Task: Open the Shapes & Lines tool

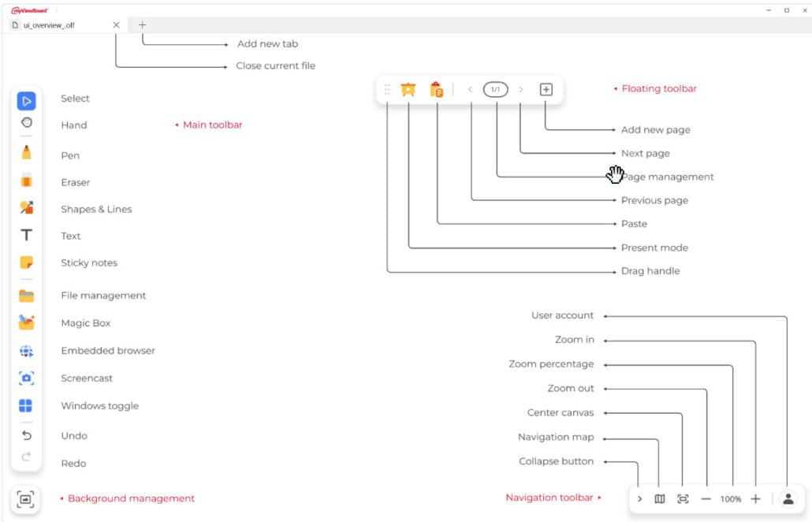Action: click(x=26, y=208)
